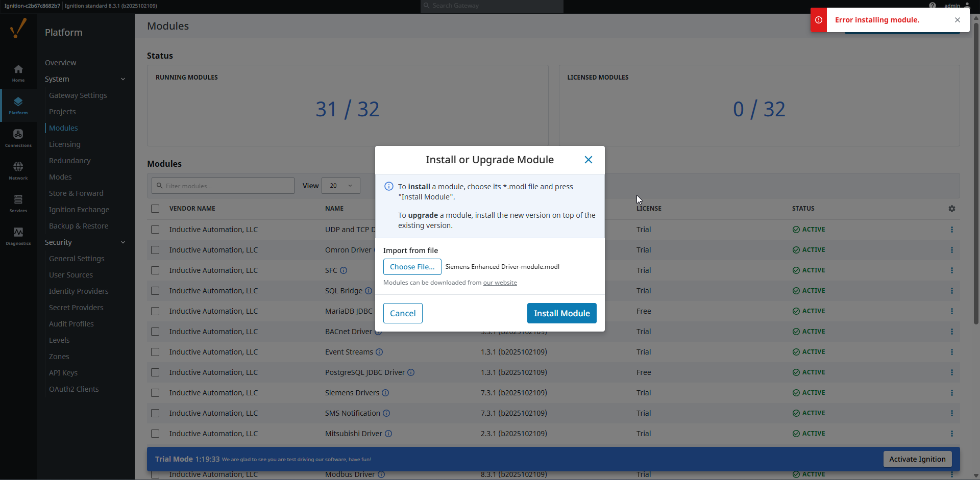Open the actions menu for SFC row
Screen dimensions: 980x480
[952, 270]
